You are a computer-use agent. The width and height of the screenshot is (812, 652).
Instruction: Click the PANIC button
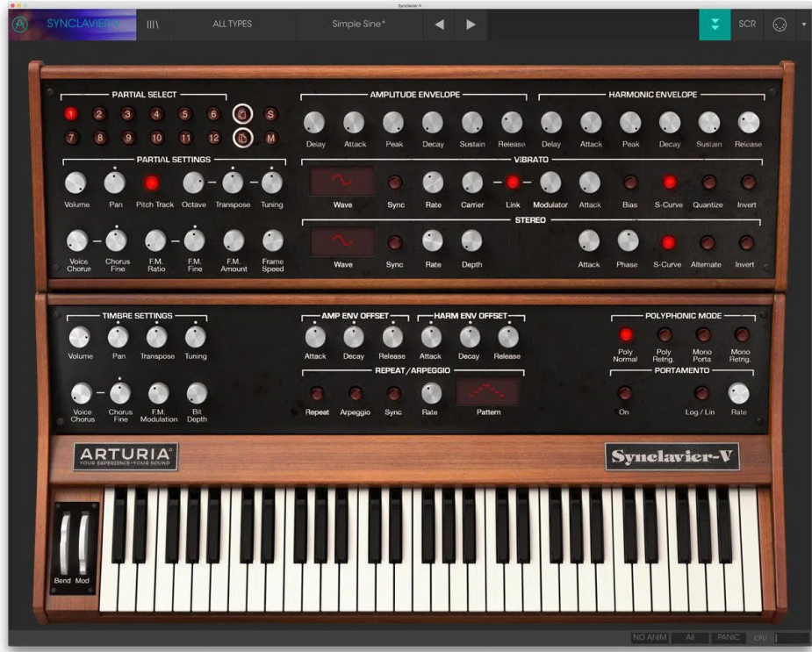pyautogui.click(x=728, y=637)
